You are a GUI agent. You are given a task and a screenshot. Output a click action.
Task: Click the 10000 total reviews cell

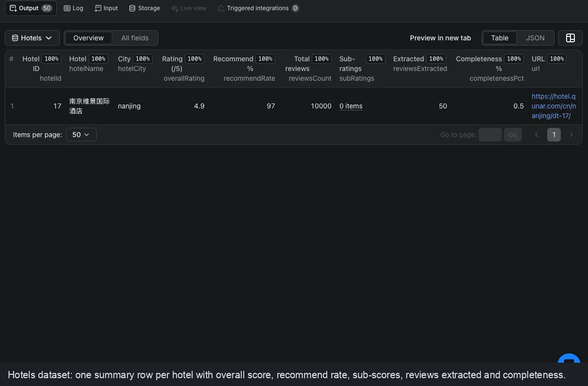(321, 106)
